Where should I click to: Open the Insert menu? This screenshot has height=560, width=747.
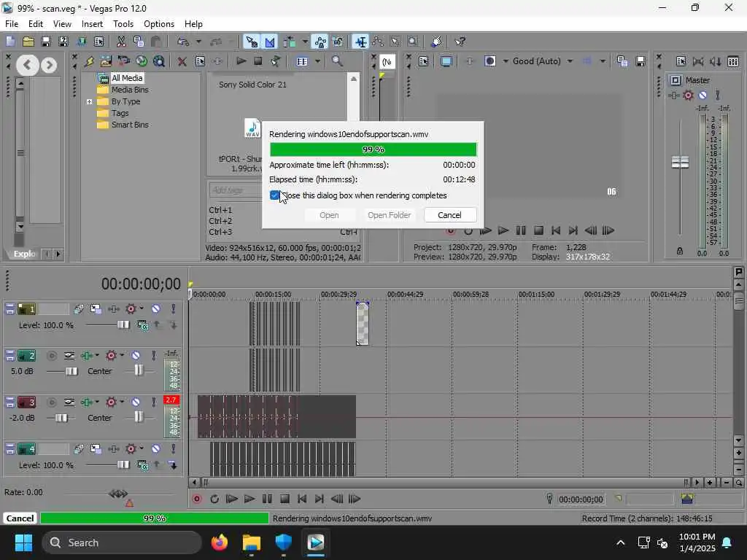(92, 24)
